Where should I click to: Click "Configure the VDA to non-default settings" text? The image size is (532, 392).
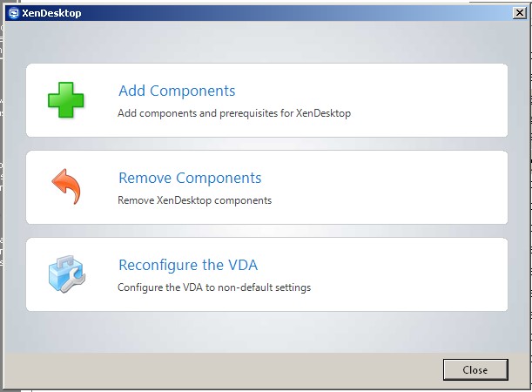point(214,287)
